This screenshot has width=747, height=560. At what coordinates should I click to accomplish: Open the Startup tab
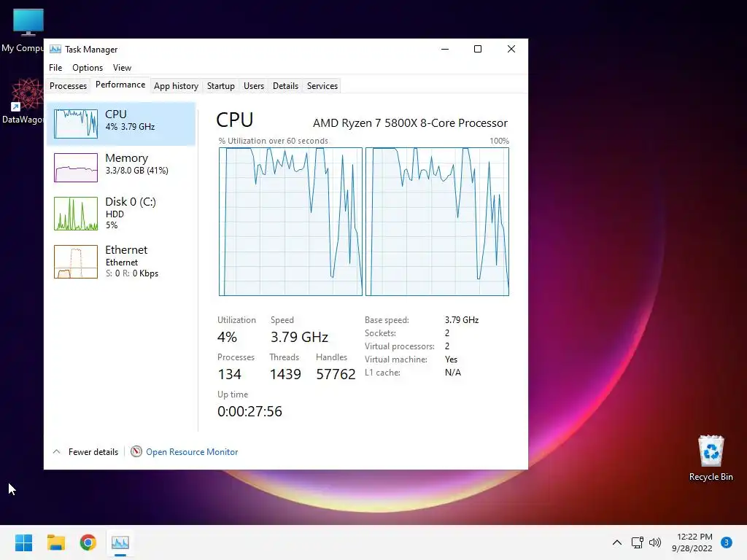click(x=220, y=86)
